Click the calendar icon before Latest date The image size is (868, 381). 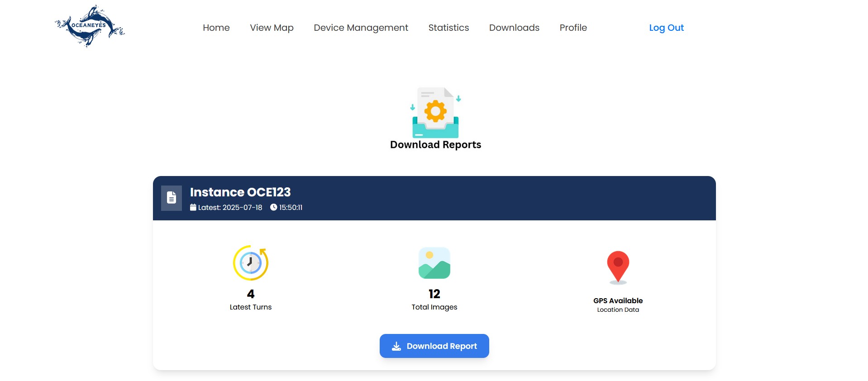point(193,207)
